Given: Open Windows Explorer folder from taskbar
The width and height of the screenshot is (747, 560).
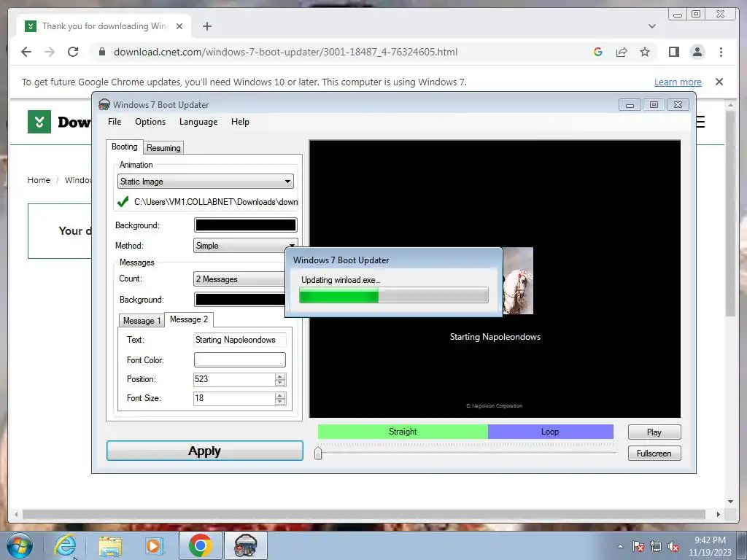Looking at the screenshot, I should [x=110, y=545].
